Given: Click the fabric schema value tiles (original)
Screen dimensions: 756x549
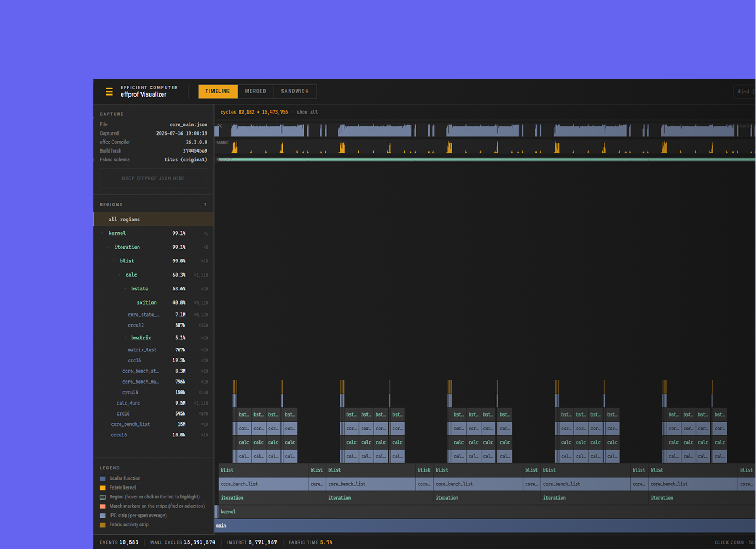Looking at the screenshot, I should (x=185, y=160).
